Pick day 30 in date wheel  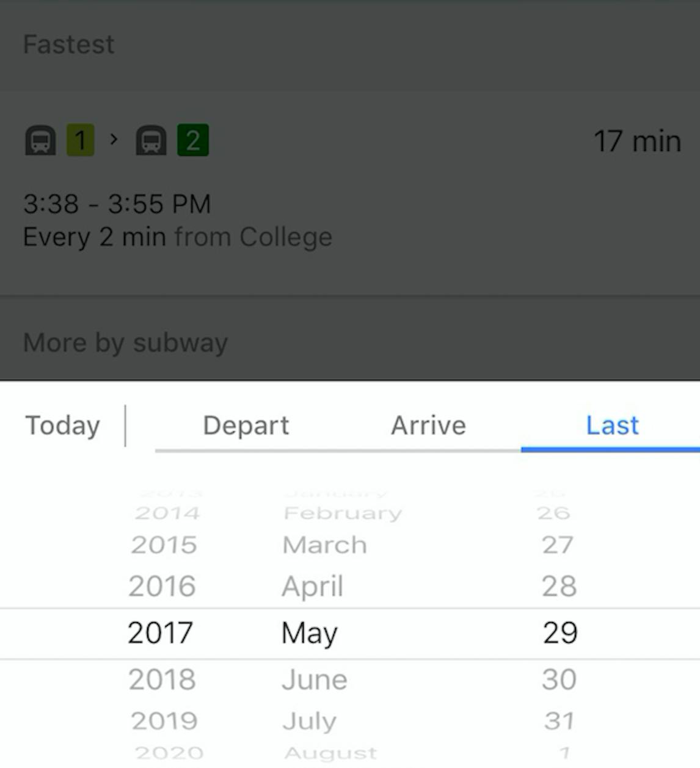[x=559, y=679]
